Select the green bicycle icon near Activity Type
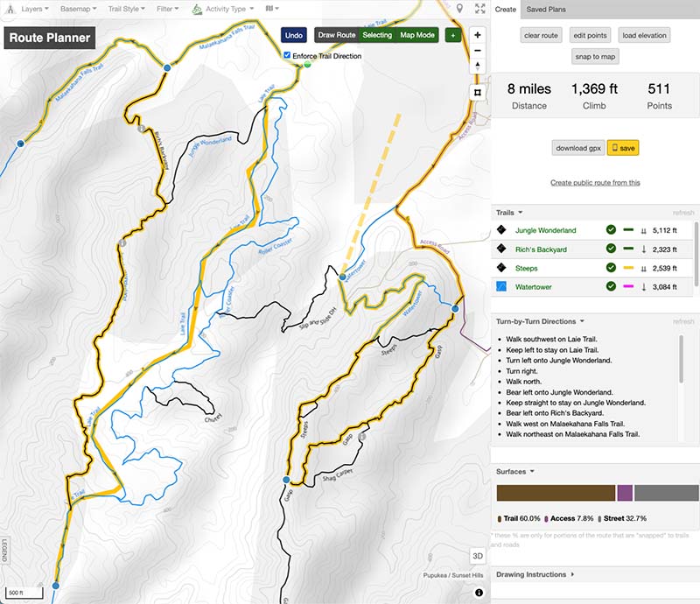The image size is (700, 604). (198, 8)
